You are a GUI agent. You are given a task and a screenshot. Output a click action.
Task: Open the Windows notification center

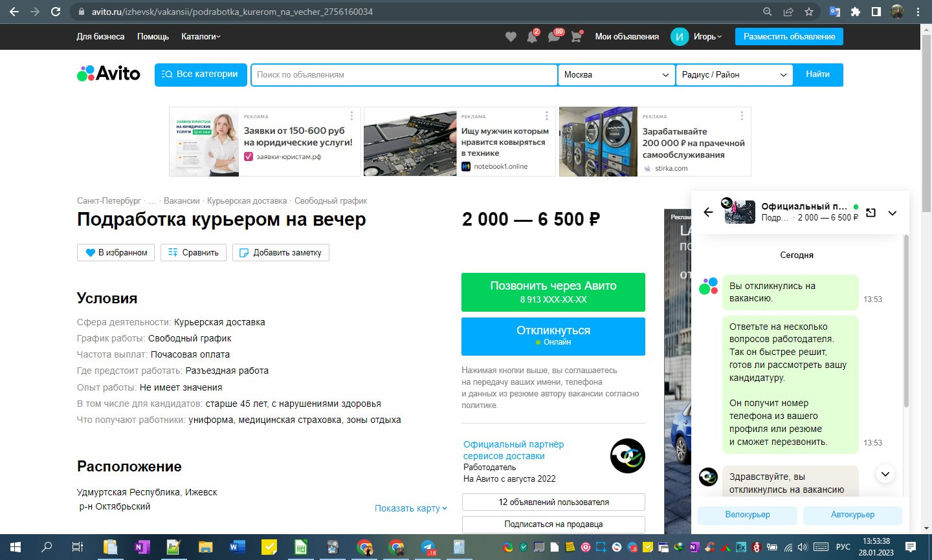[911, 547]
